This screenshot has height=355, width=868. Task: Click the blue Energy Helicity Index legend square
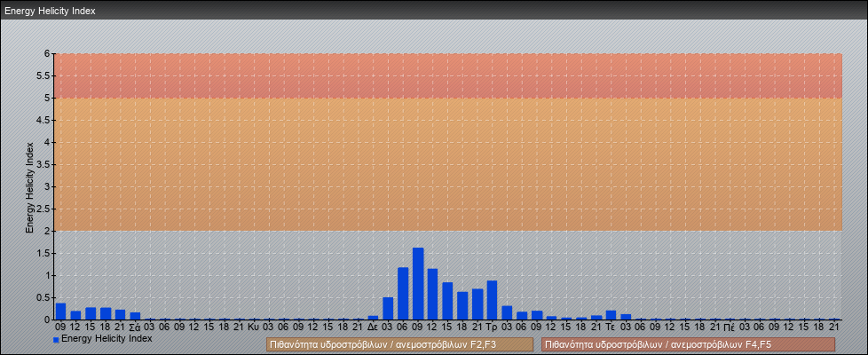pos(56,340)
